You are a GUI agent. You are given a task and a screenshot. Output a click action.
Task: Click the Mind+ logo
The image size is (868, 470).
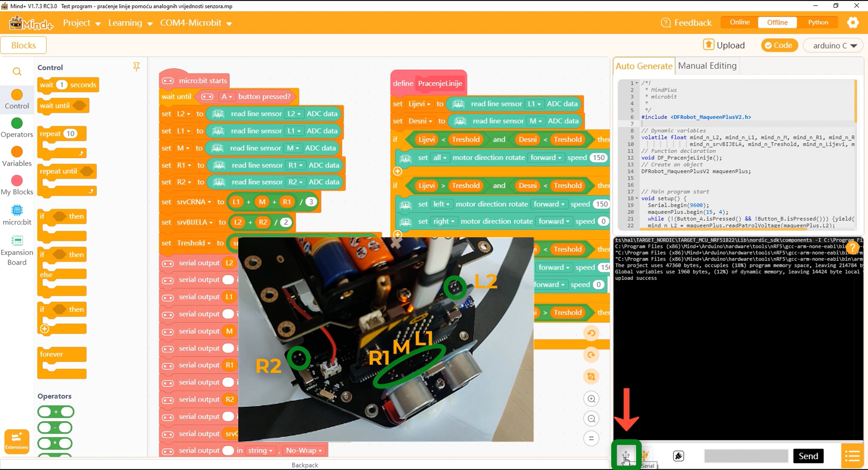tap(31, 23)
